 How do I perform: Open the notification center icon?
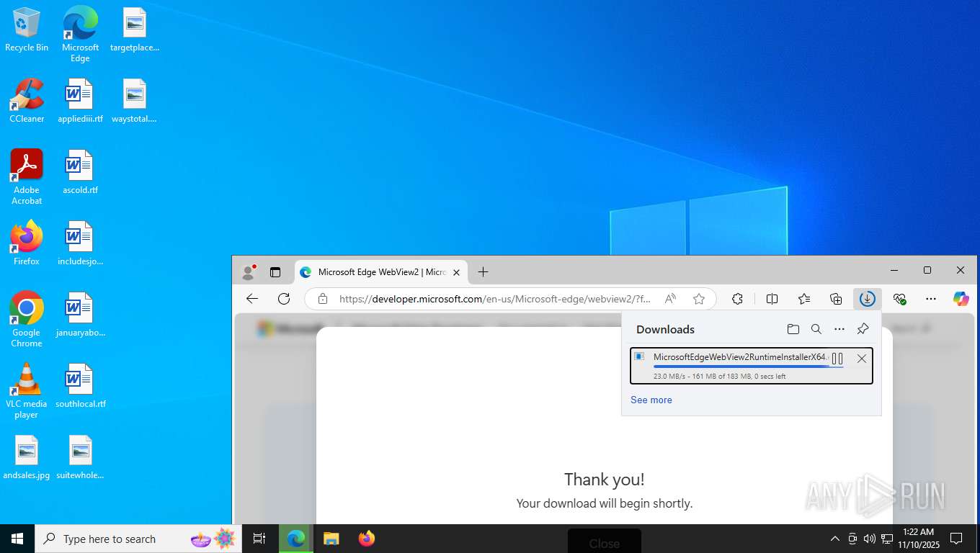[x=956, y=539]
